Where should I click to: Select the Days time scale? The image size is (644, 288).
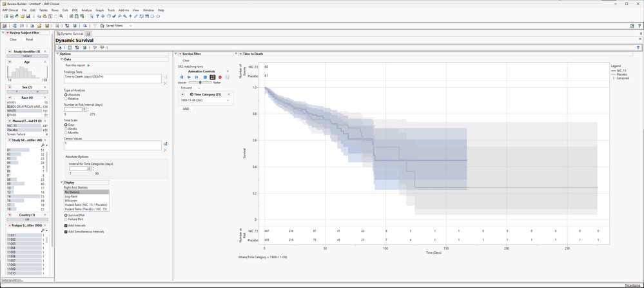pos(66,125)
